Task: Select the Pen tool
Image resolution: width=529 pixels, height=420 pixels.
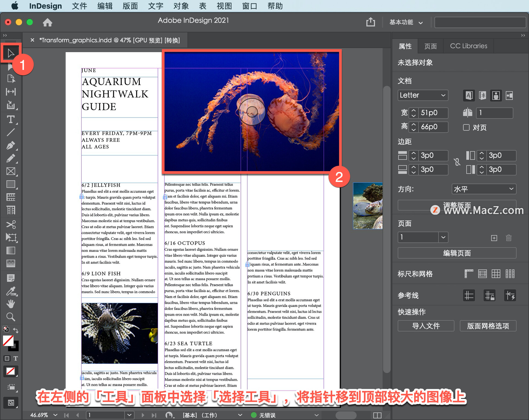Action: tap(11, 145)
